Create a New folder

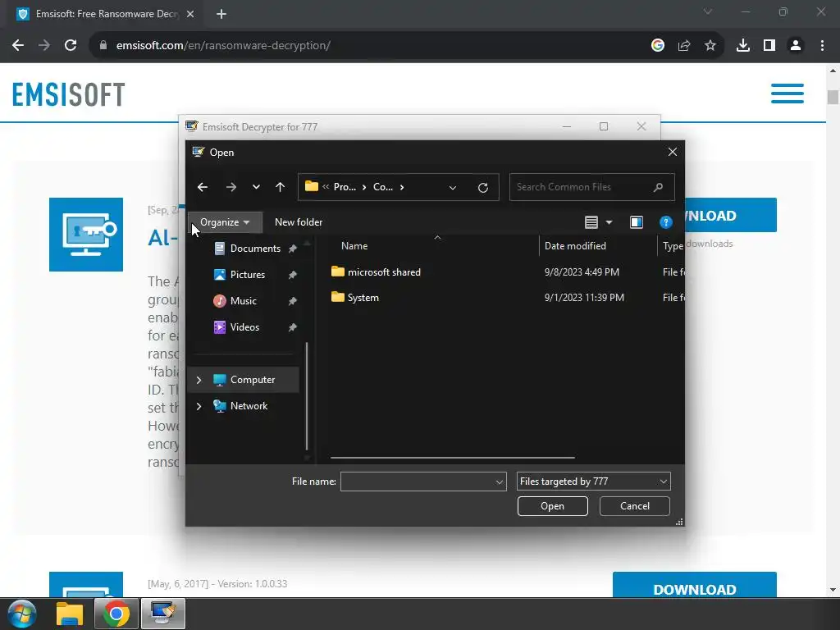click(299, 222)
